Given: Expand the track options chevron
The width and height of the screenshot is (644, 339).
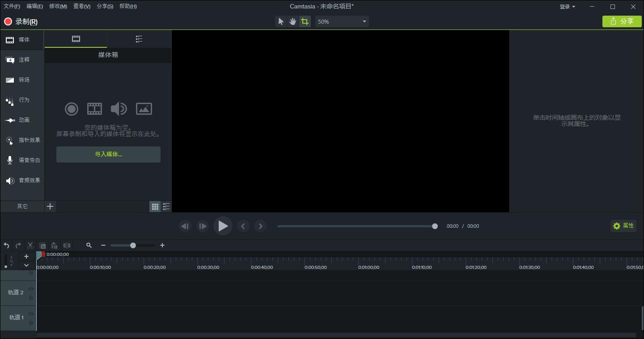Looking at the screenshot, I should (x=26, y=265).
